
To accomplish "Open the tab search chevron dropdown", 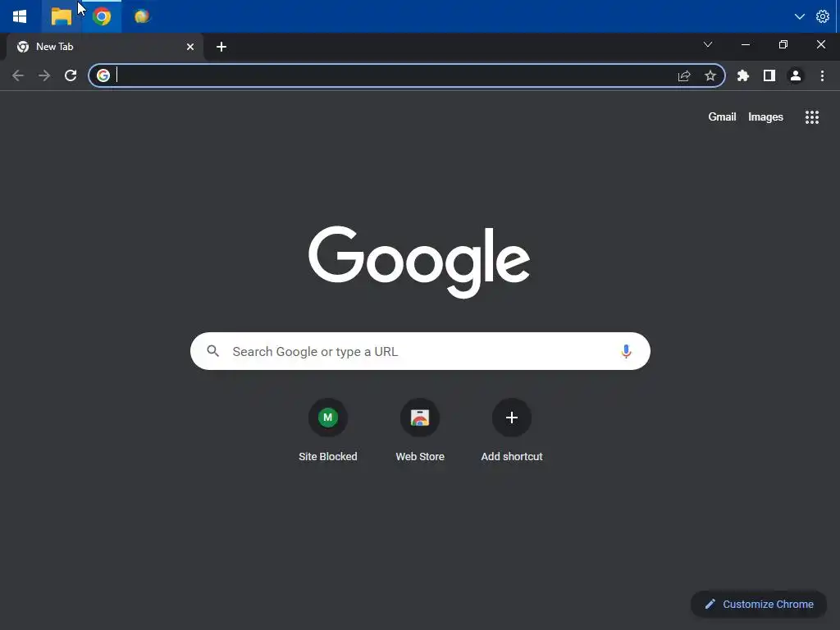I will (708, 44).
